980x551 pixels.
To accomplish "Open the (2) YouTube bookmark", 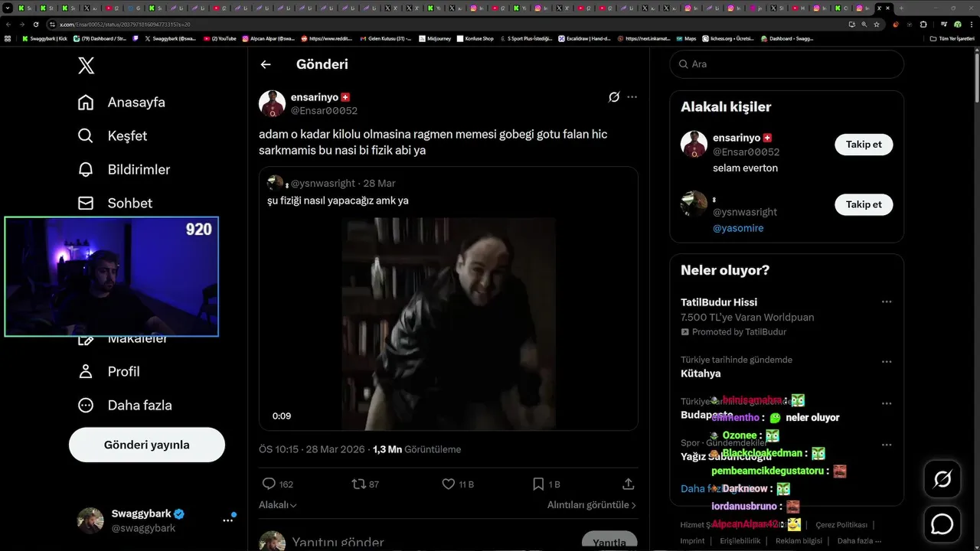I will tap(220, 38).
